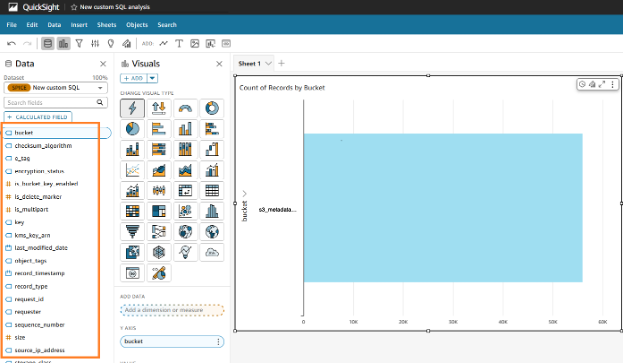Expand the chevron beside the bucket axis label

pyautogui.click(x=245, y=194)
